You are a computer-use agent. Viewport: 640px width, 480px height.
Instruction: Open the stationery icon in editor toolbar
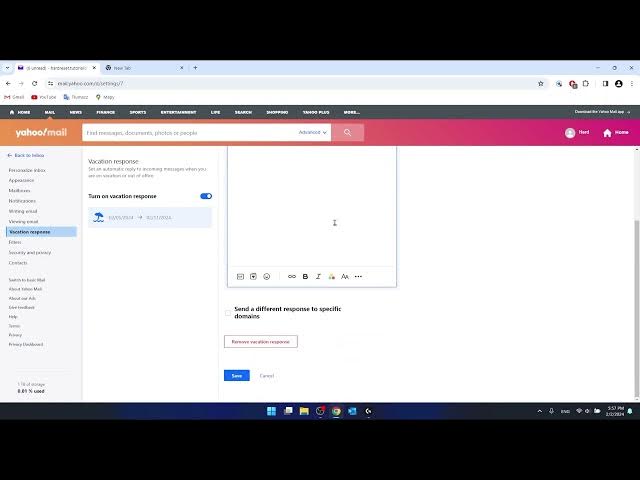253,277
